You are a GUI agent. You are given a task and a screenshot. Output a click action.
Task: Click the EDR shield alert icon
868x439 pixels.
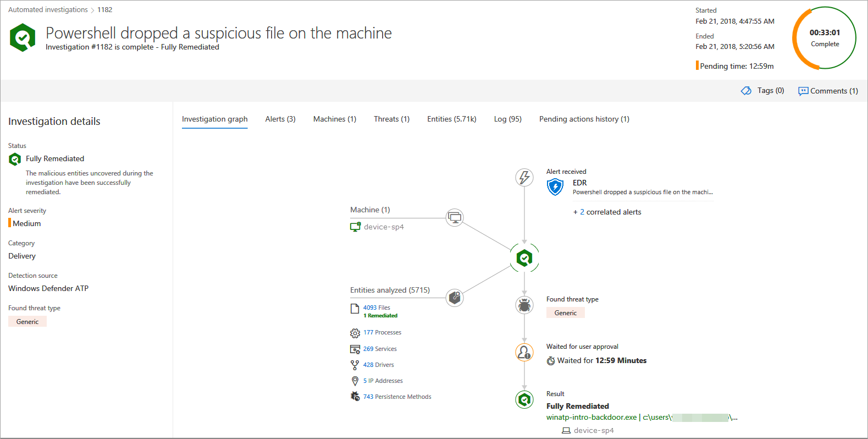555,187
